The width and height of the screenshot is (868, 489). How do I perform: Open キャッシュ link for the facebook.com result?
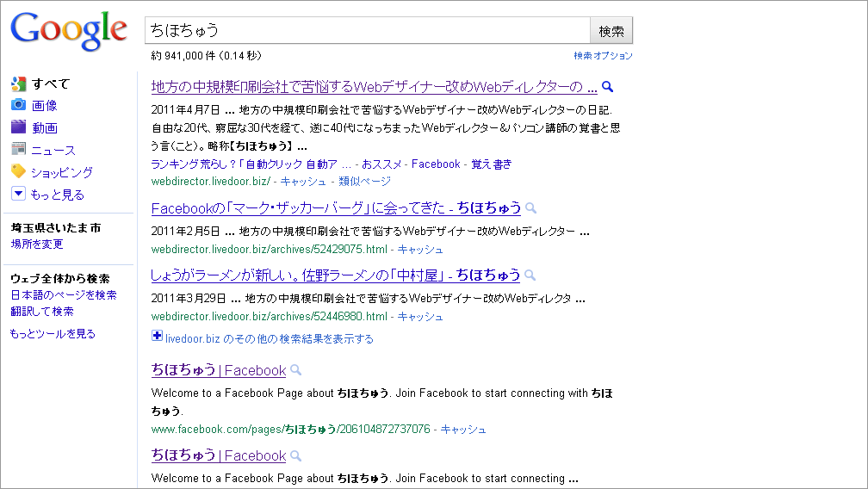coord(463,430)
